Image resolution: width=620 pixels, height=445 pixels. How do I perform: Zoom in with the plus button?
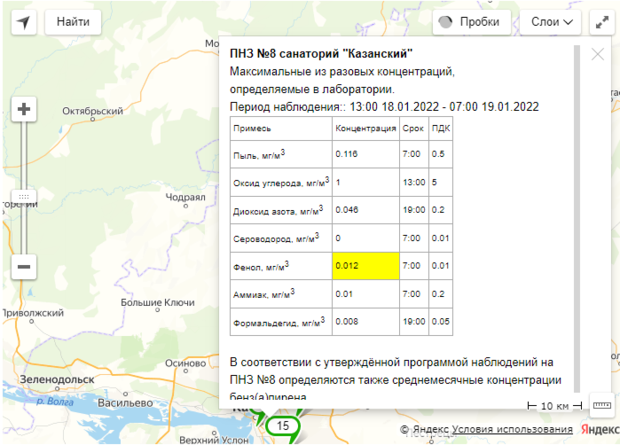pyautogui.click(x=24, y=110)
